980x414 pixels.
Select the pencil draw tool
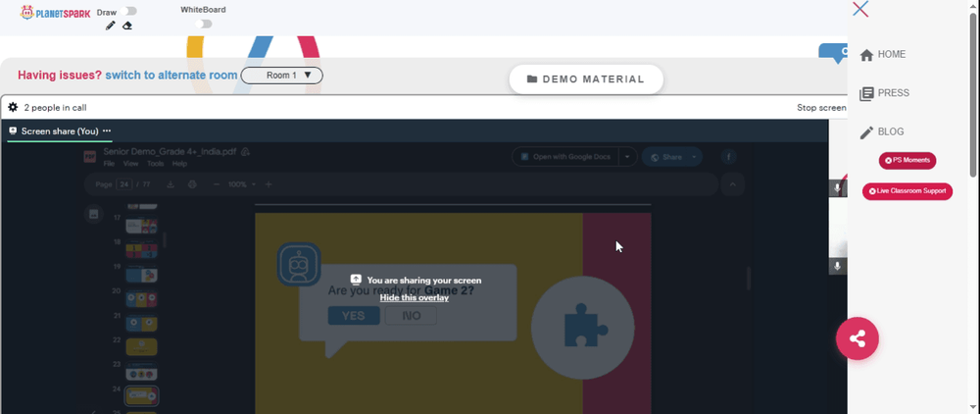click(111, 26)
